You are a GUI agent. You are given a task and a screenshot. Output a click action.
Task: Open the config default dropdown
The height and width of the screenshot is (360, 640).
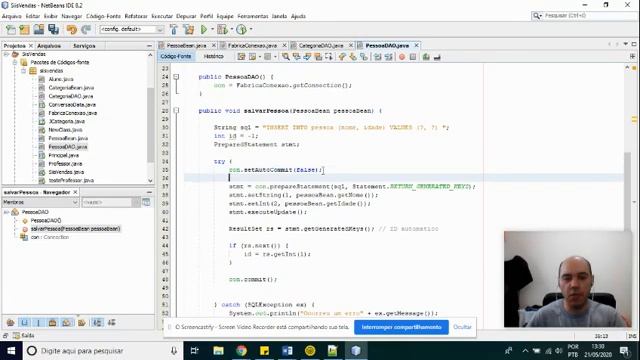tap(131, 29)
